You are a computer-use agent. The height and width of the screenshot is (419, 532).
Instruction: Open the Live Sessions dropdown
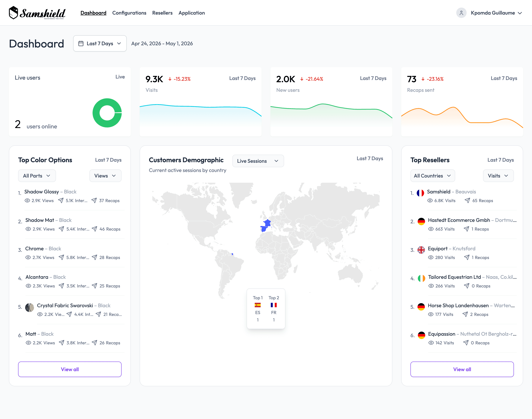pos(258,161)
